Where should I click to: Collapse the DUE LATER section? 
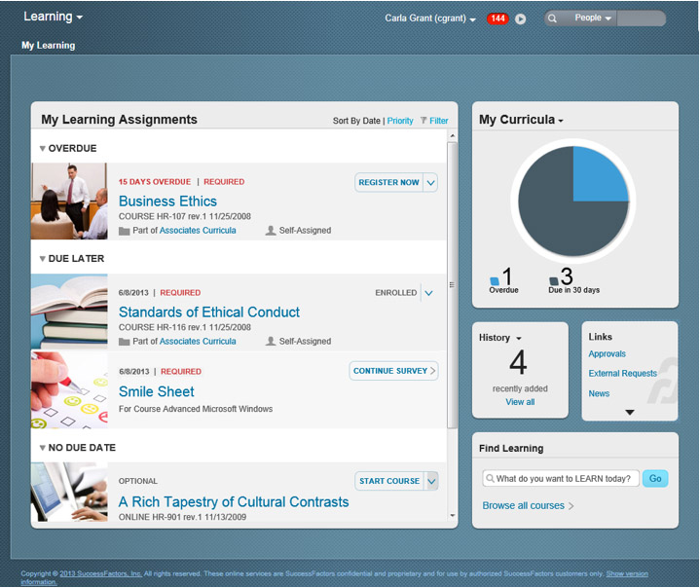[43, 259]
